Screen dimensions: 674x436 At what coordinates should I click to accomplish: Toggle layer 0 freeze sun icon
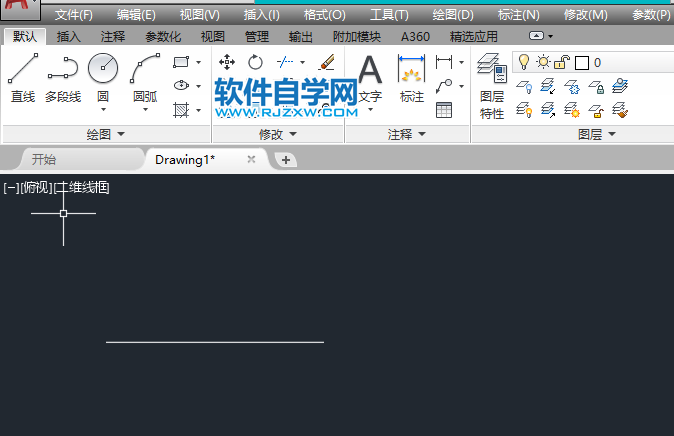tap(543, 62)
